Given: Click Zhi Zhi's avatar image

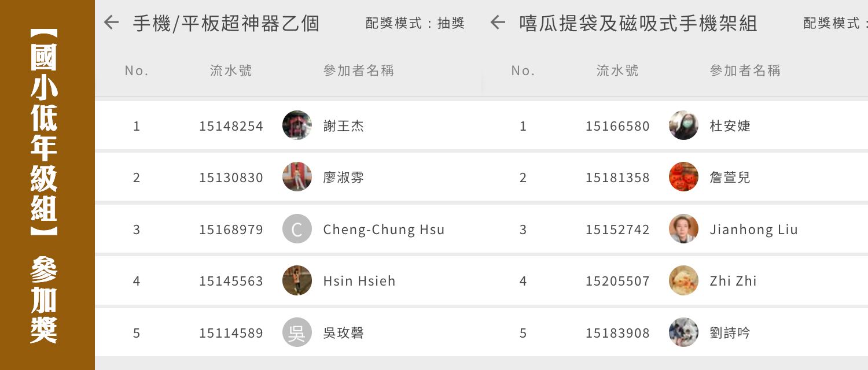Looking at the screenshot, I should point(683,280).
